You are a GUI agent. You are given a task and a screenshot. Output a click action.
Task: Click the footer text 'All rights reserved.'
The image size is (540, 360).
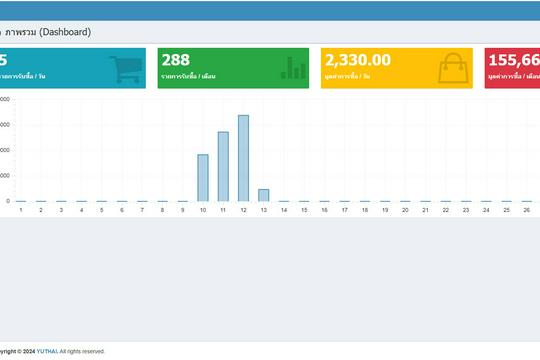tap(82, 351)
